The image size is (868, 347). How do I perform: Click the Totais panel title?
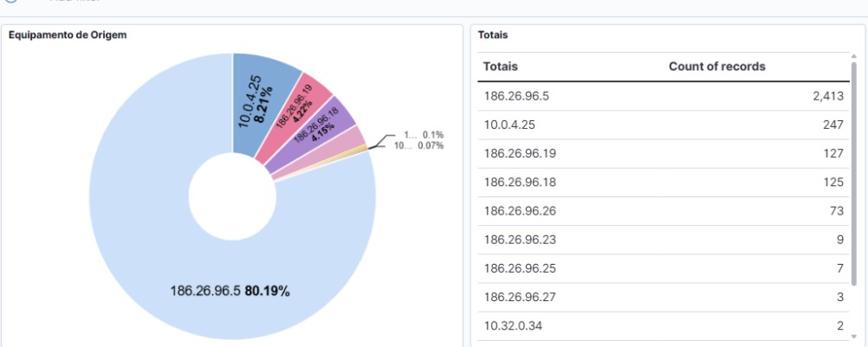click(x=493, y=35)
